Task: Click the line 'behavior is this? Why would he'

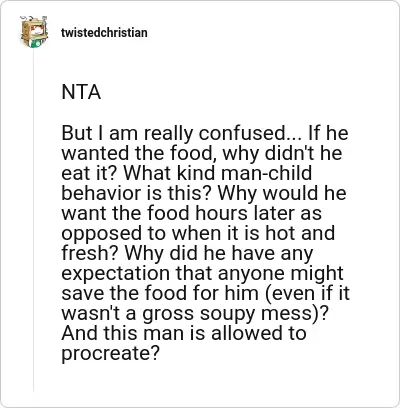Action: (204, 193)
